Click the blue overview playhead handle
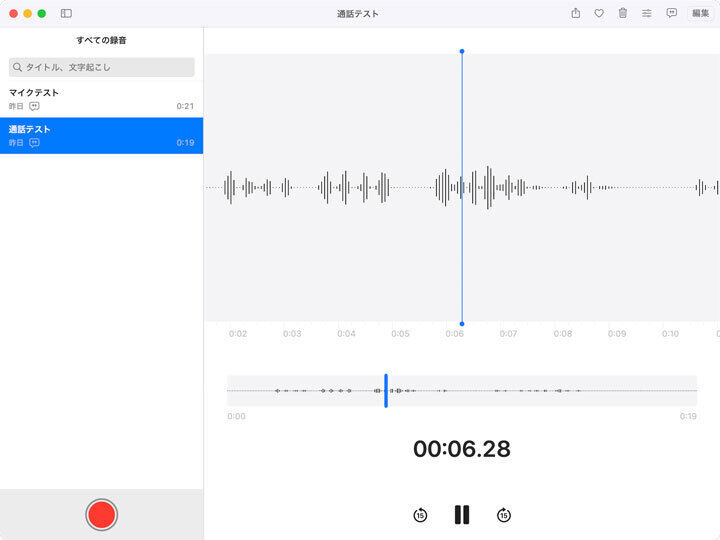 point(386,391)
